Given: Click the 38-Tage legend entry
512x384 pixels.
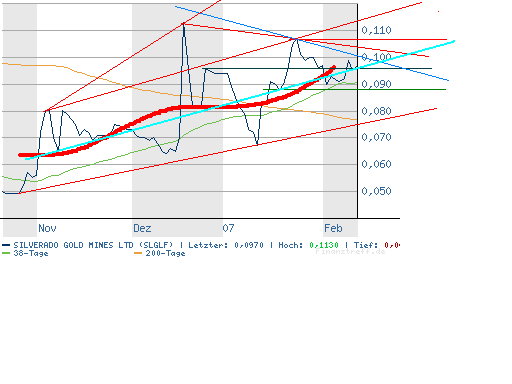Looking at the screenshot, I should 31,253.
